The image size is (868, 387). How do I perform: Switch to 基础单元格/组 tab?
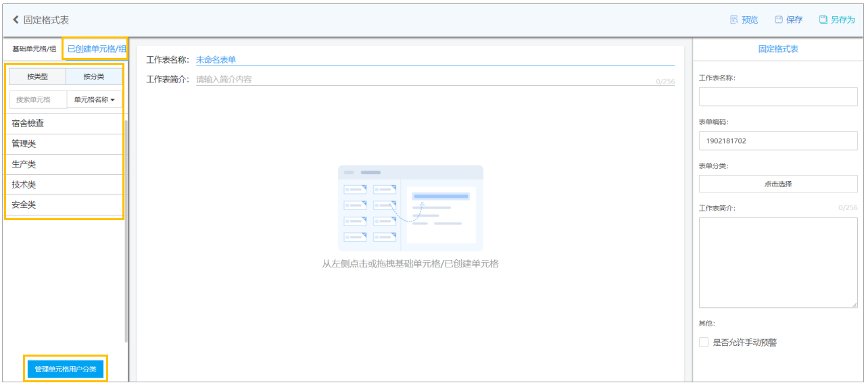(x=34, y=49)
